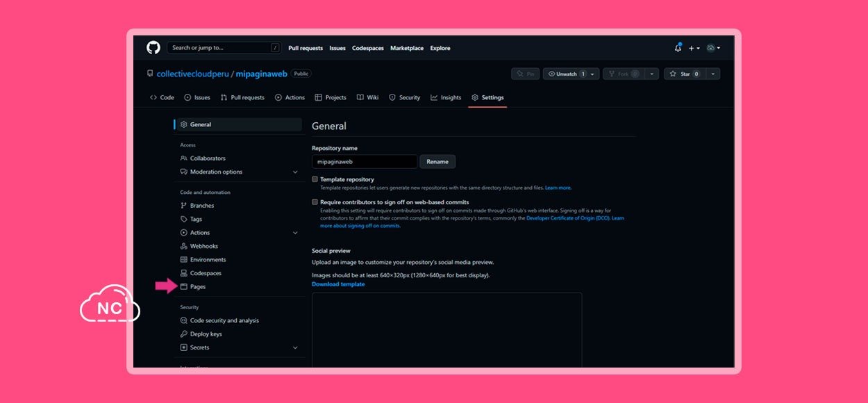Open Developer Certificate of Origin link
This screenshot has width=868, height=403.
point(568,218)
